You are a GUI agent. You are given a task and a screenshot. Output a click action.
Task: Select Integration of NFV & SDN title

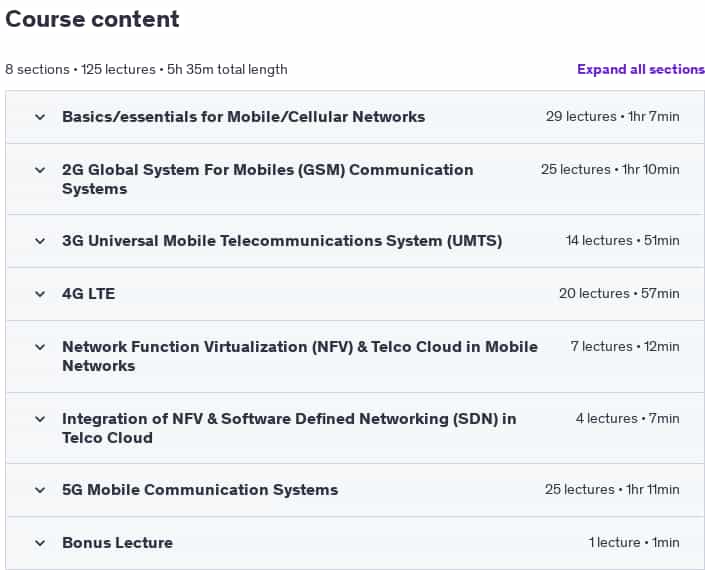point(289,428)
